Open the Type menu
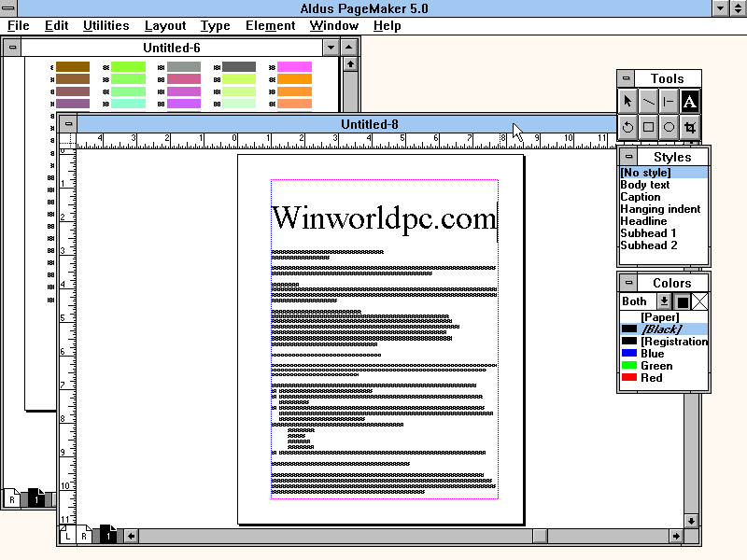The height and width of the screenshot is (560, 747). [215, 26]
